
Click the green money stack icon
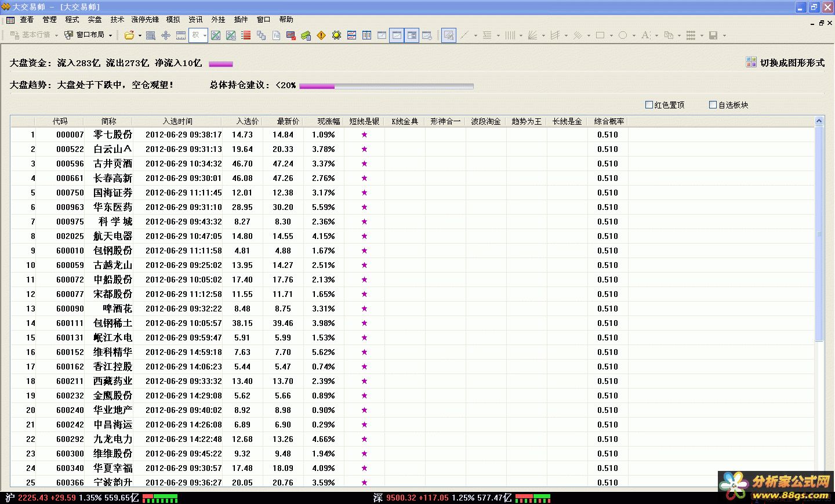coord(306,35)
